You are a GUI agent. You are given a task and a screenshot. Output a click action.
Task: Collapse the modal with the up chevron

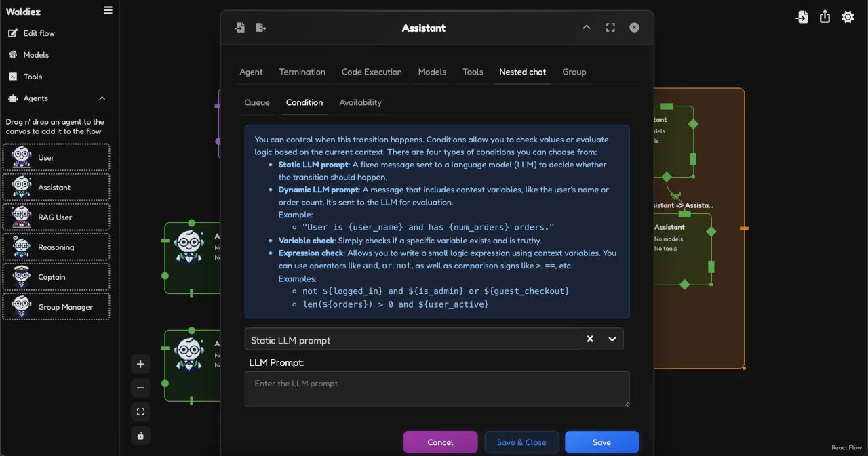coord(587,28)
